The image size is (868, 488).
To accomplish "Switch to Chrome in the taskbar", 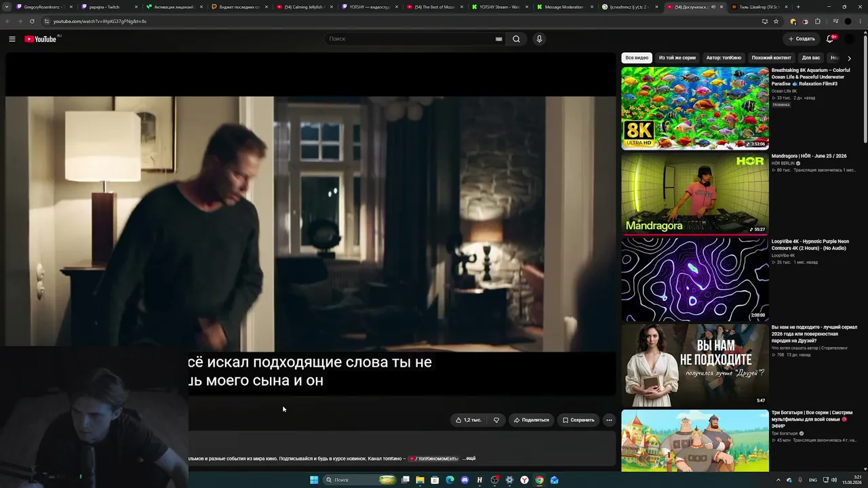I will [x=539, y=480].
